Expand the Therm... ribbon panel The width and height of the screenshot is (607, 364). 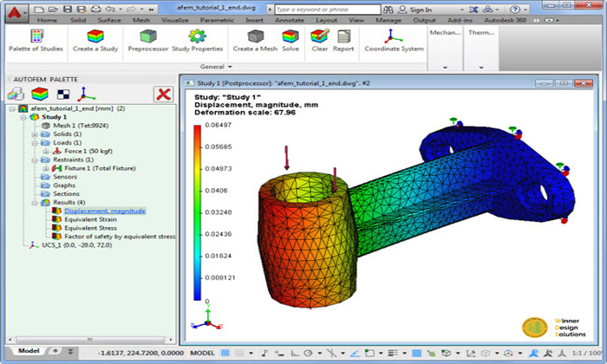[x=481, y=68]
